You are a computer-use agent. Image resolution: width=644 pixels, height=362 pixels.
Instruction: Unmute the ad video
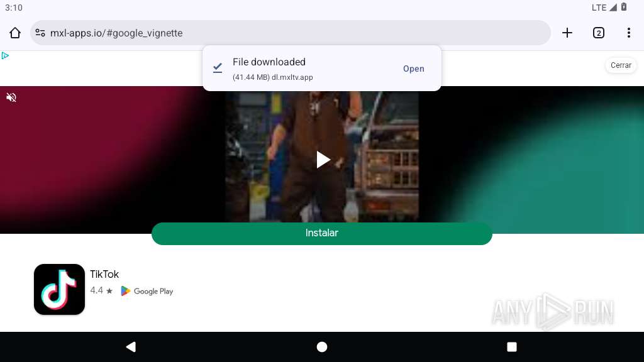pos(11,97)
